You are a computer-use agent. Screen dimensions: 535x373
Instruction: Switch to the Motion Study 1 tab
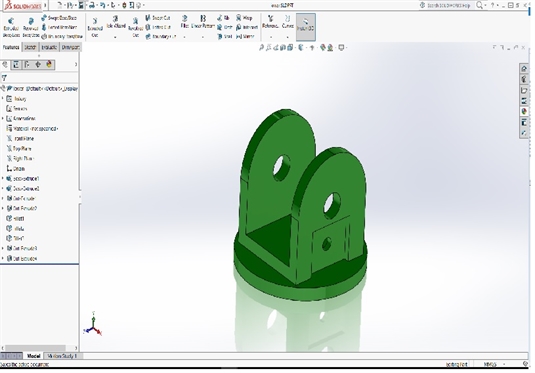coord(62,356)
